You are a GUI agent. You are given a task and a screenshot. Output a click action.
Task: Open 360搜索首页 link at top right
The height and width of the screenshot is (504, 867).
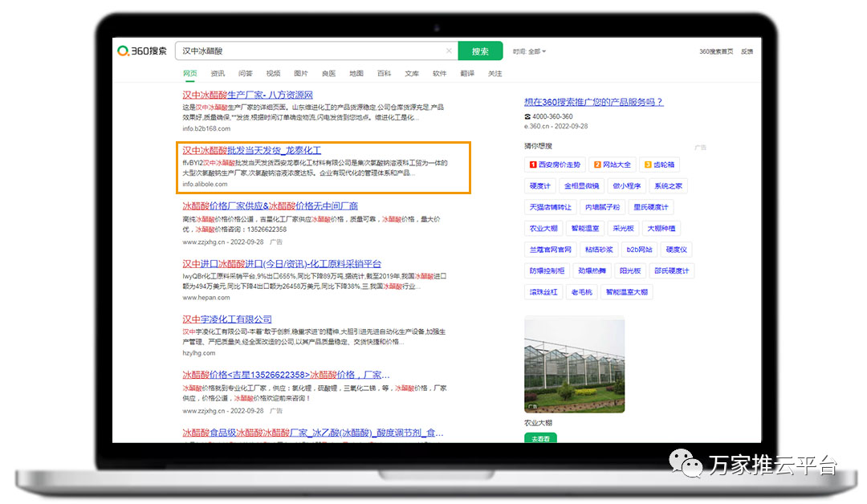coord(716,51)
